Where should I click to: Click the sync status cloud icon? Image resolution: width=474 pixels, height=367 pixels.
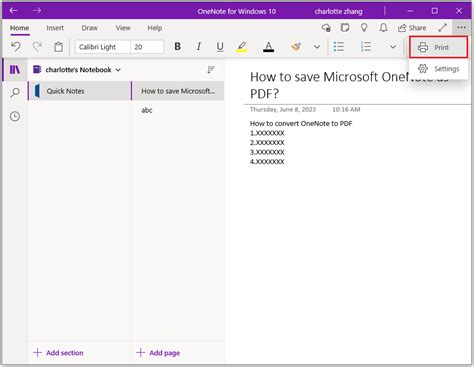[326, 28]
